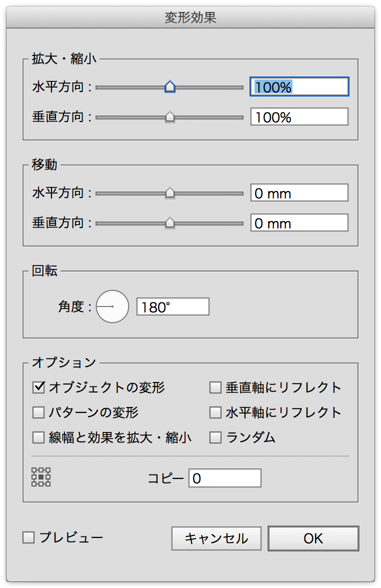The width and height of the screenshot is (381, 588).
Task: Focus the horizontal move 0 mm field
Action: 299,193
